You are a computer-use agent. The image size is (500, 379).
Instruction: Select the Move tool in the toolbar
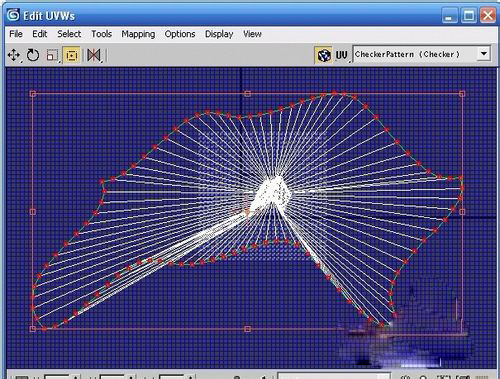(14, 55)
